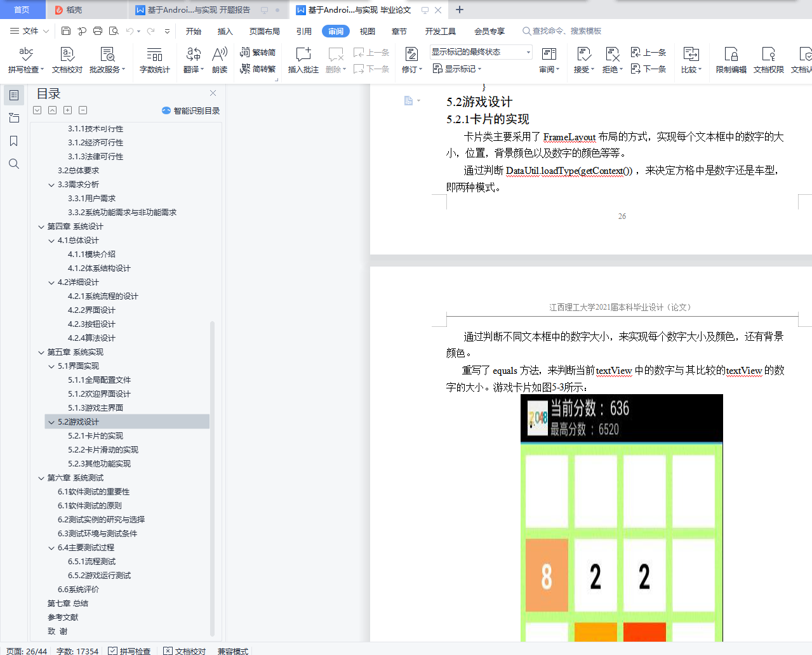
Task: Close the 目录 navigation pane
Action: click(213, 93)
